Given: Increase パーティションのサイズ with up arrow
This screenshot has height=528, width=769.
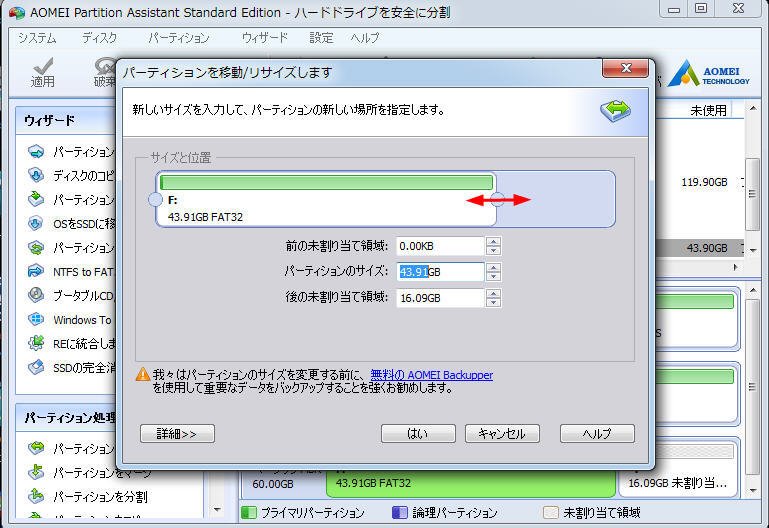Looking at the screenshot, I should click(x=493, y=267).
